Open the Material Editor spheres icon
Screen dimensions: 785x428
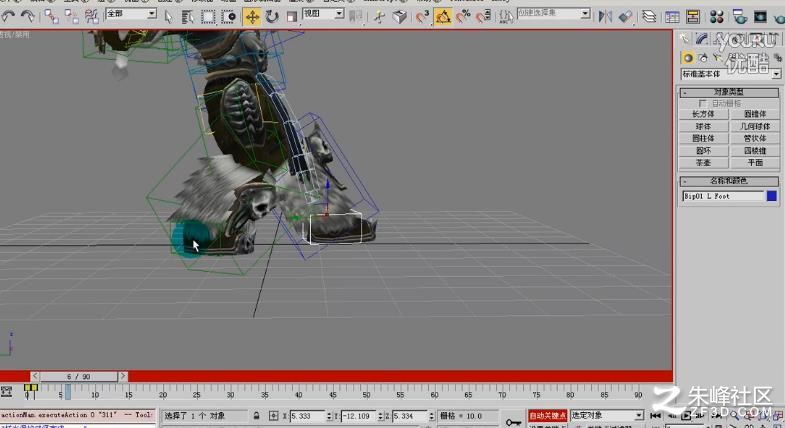[x=716, y=17]
